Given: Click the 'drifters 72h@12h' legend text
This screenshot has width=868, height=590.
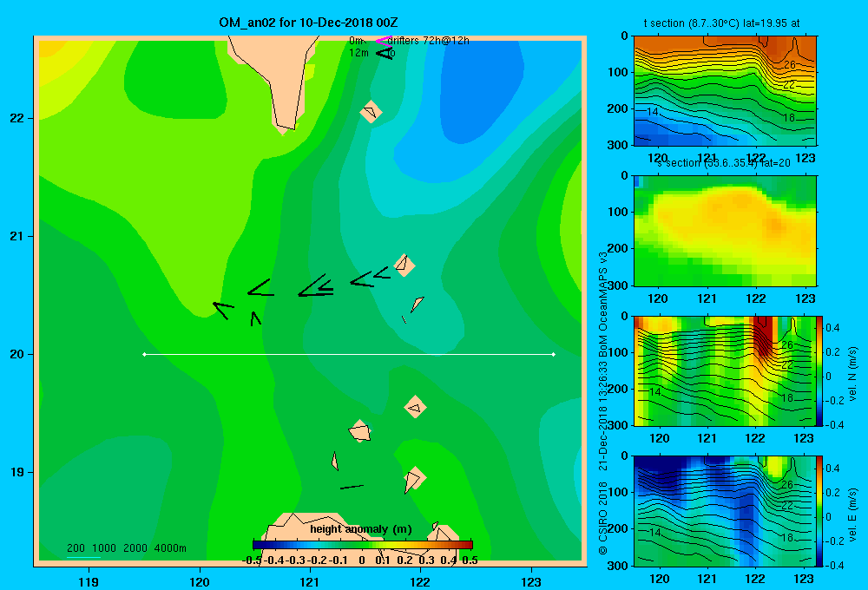Looking at the screenshot, I should (x=428, y=41).
